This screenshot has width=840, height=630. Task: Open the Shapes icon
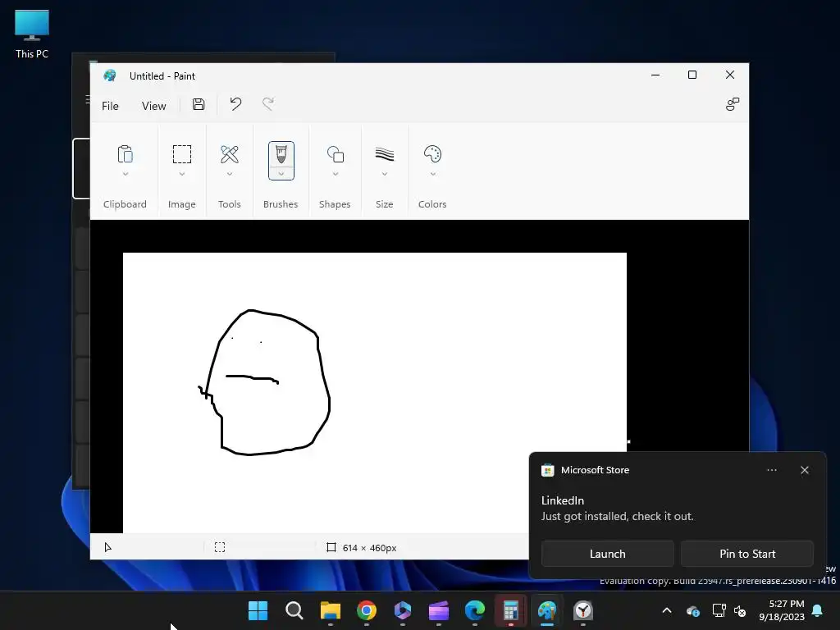click(336, 154)
